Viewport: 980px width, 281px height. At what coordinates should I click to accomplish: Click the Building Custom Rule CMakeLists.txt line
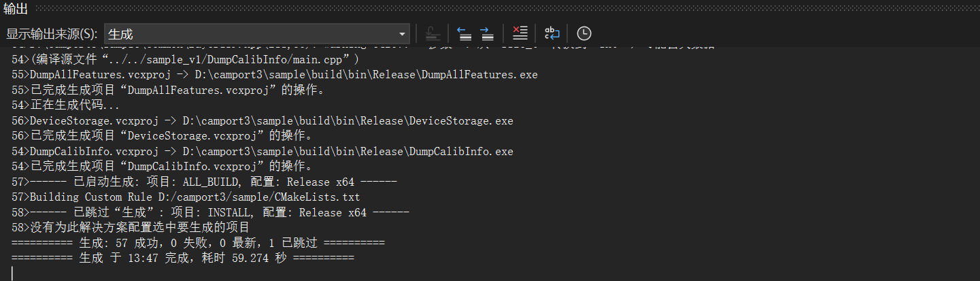(x=186, y=197)
